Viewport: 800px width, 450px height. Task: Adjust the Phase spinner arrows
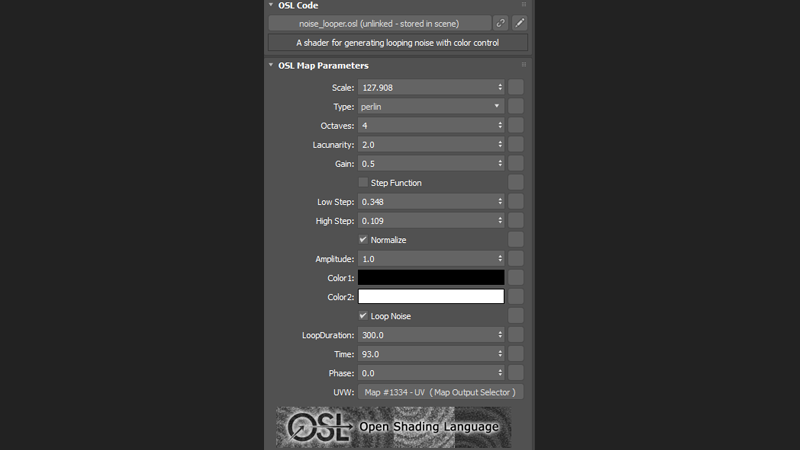click(x=500, y=373)
